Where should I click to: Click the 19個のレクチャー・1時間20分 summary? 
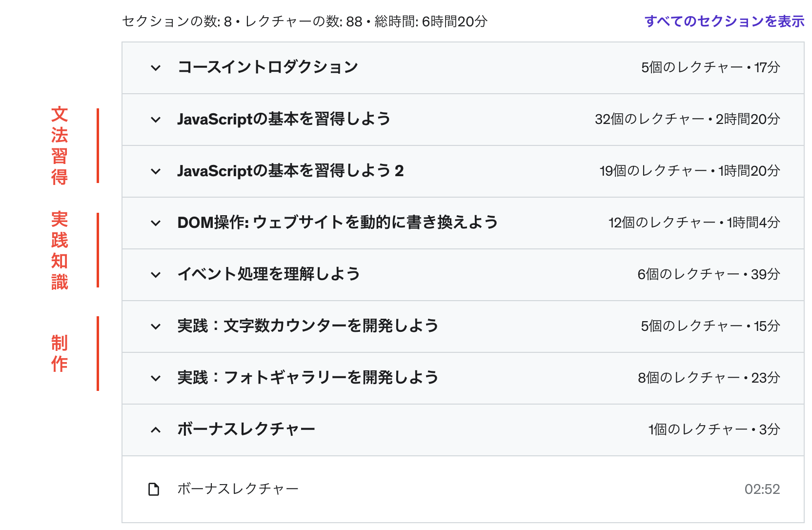click(x=690, y=171)
